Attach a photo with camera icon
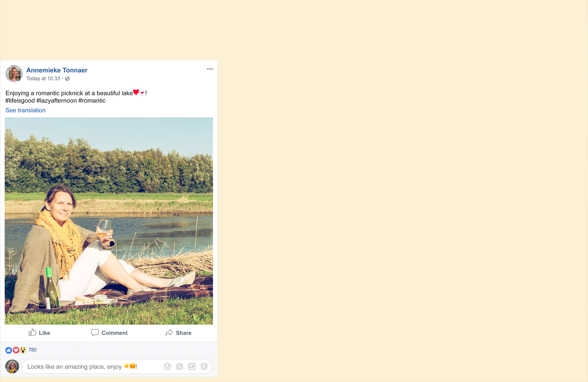588x382 pixels. pos(180,367)
